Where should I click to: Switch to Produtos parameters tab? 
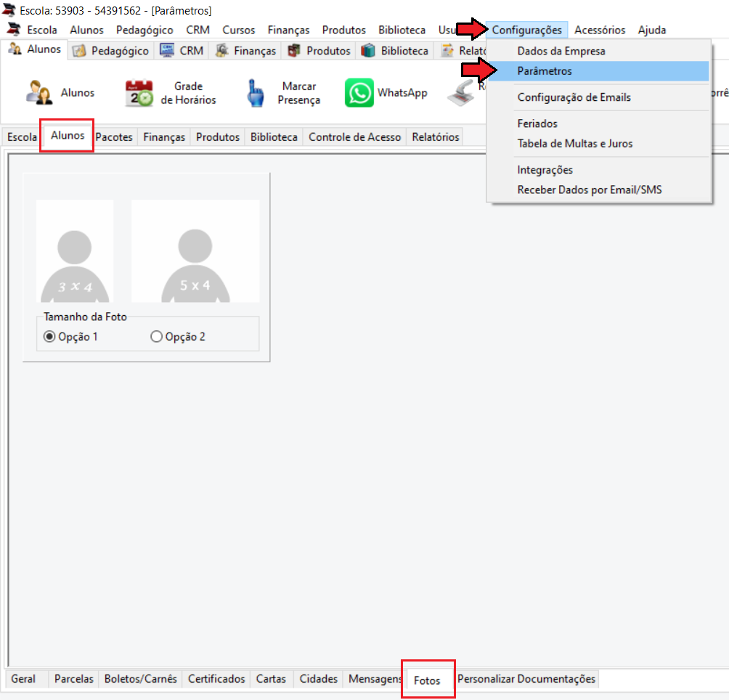[x=218, y=137]
